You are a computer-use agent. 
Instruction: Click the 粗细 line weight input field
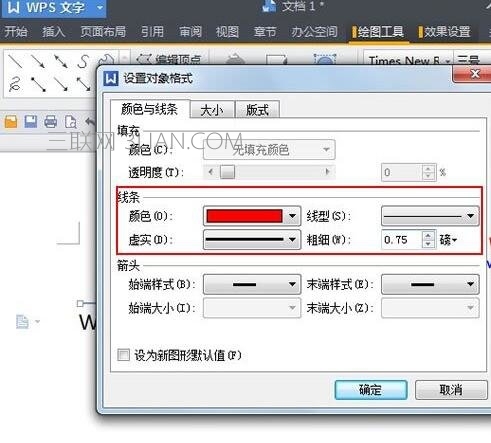click(402, 239)
